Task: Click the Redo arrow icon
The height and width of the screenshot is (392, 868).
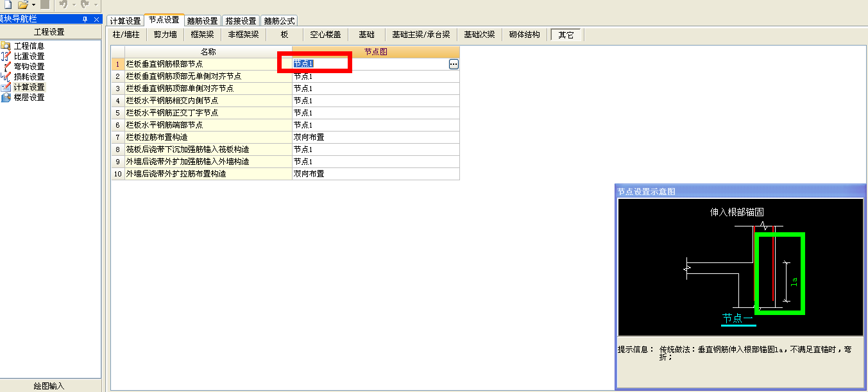Action: coord(85,4)
